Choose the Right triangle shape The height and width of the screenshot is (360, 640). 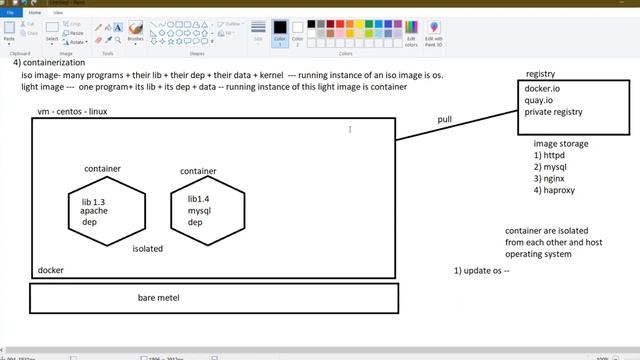[x=153, y=33]
